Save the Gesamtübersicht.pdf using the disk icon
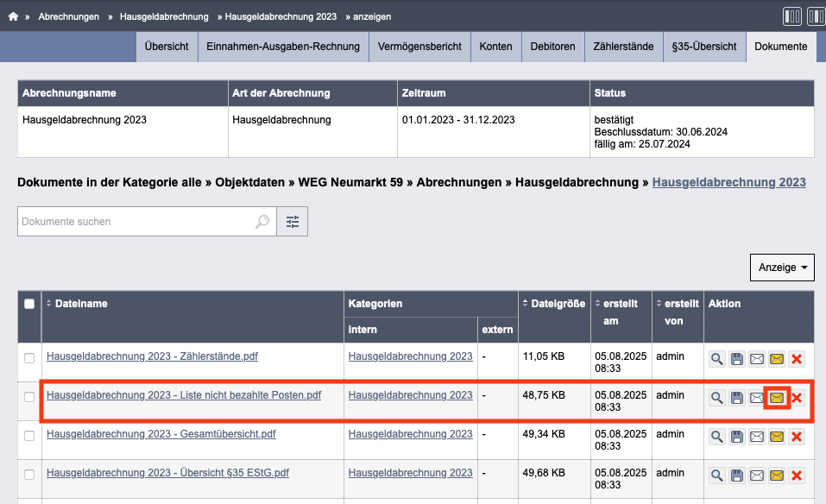Image resolution: width=826 pixels, height=504 pixels. click(736, 437)
